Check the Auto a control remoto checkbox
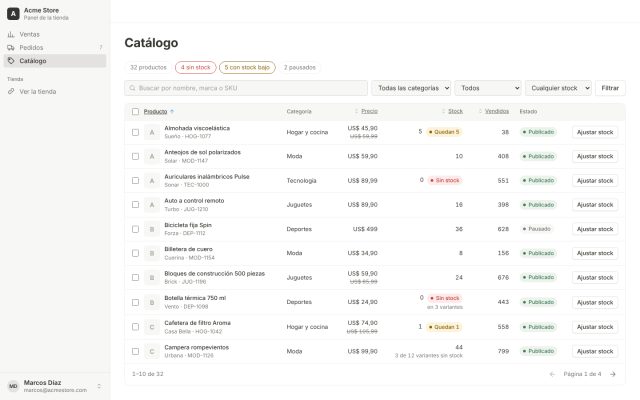The height and width of the screenshot is (400, 640). pos(136,204)
